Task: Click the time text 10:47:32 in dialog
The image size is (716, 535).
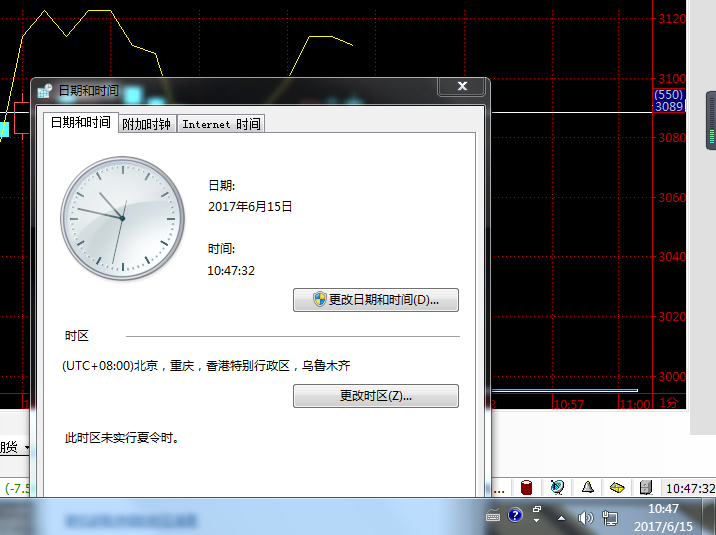Action: pos(231,271)
